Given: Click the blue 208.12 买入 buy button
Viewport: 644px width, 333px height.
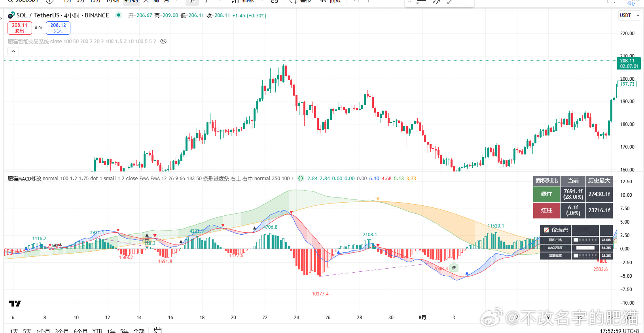Looking at the screenshot, I should click(x=58, y=28).
